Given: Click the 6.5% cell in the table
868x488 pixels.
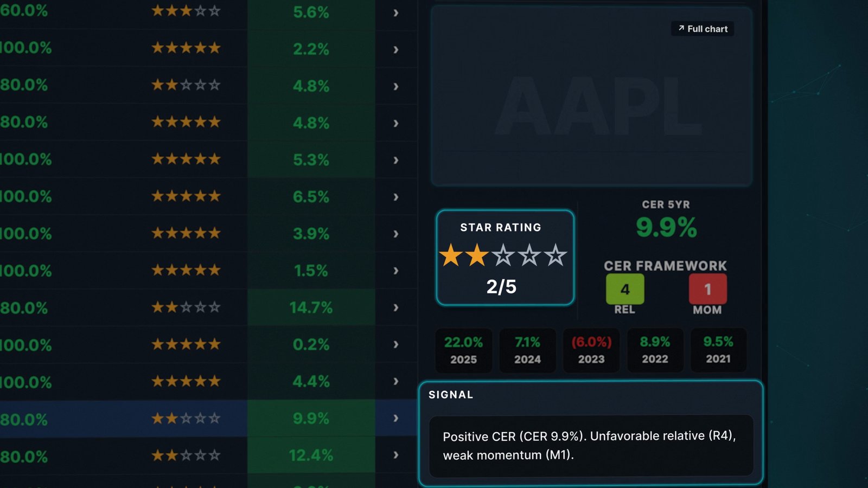Looking at the screenshot, I should [x=311, y=197].
